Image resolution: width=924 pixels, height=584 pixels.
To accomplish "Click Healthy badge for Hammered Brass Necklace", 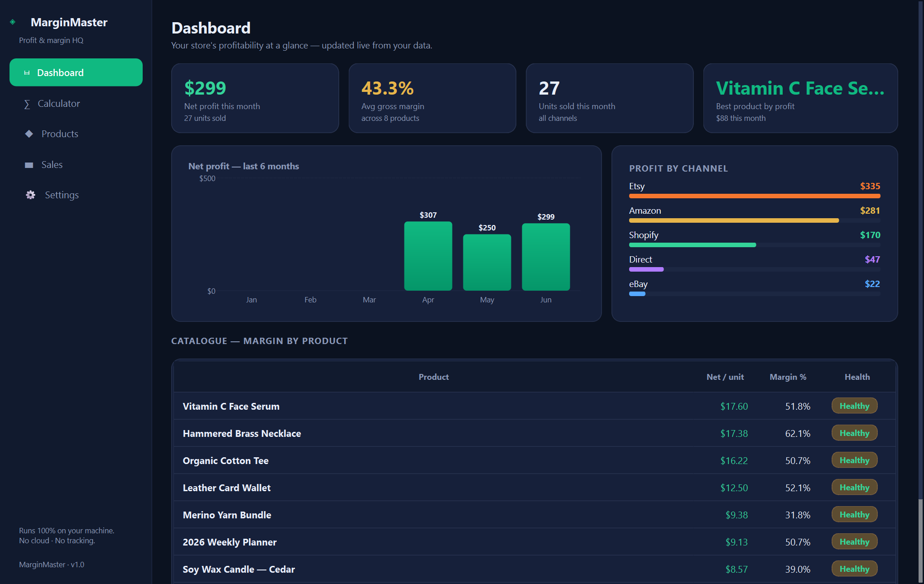I will [x=854, y=433].
